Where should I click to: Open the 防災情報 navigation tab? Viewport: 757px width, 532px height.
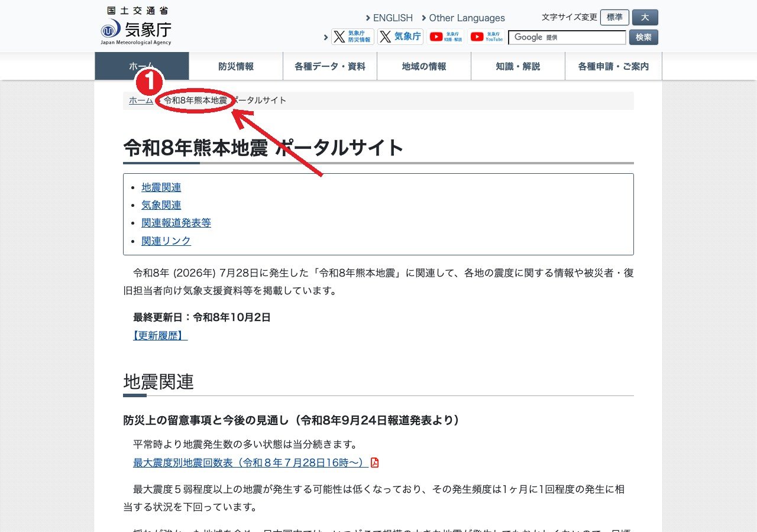pyautogui.click(x=236, y=66)
